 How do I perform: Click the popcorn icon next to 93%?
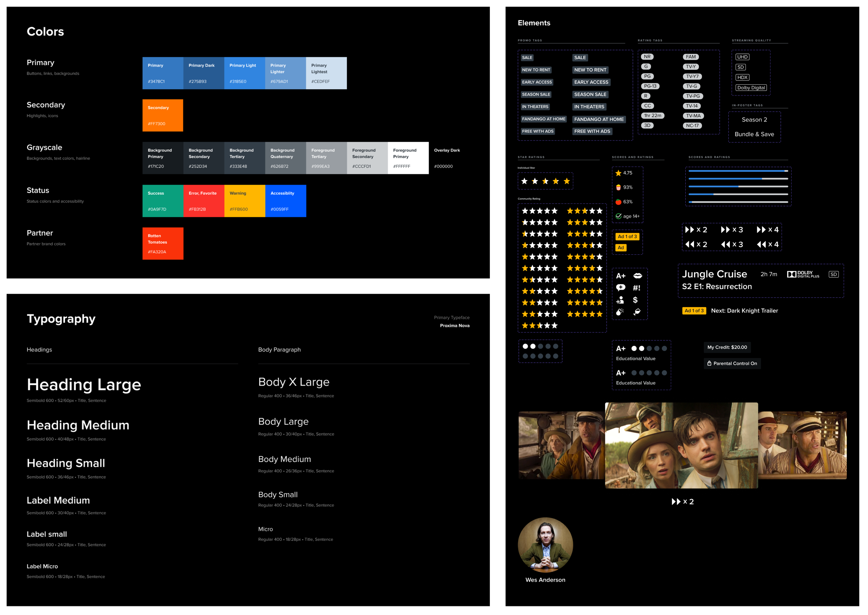(618, 187)
